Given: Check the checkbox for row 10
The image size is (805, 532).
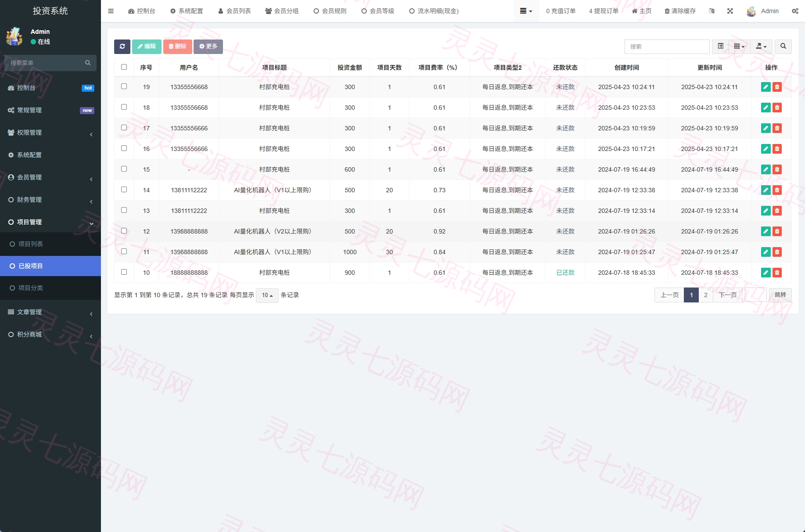Looking at the screenshot, I should (x=124, y=272).
